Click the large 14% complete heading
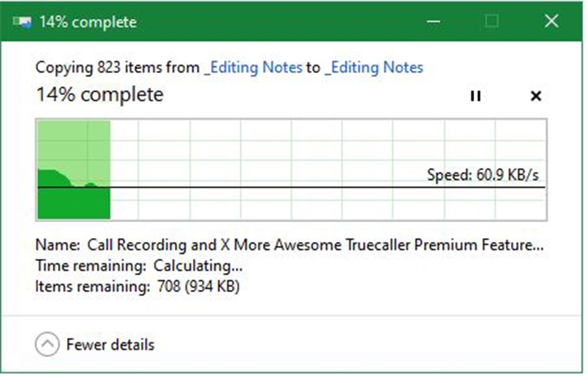The width and height of the screenshot is (588, 385). pyautogui.click(x=99, y=95)
